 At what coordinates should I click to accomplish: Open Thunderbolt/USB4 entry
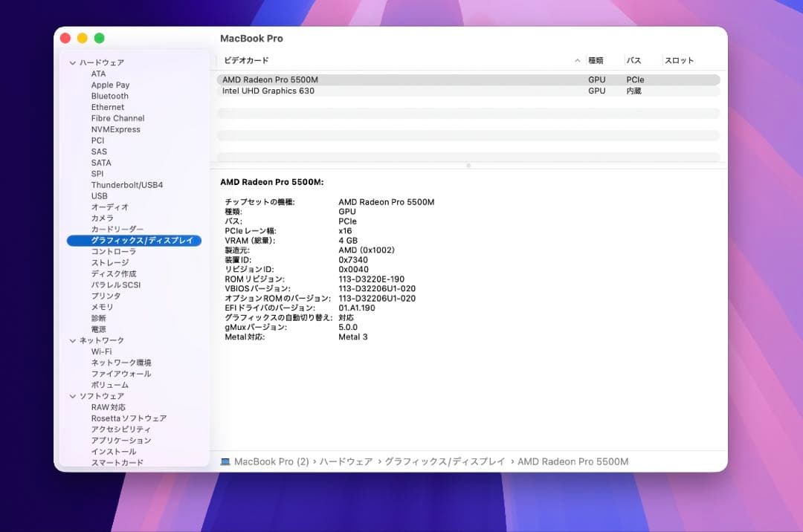(x=127, y=185)
